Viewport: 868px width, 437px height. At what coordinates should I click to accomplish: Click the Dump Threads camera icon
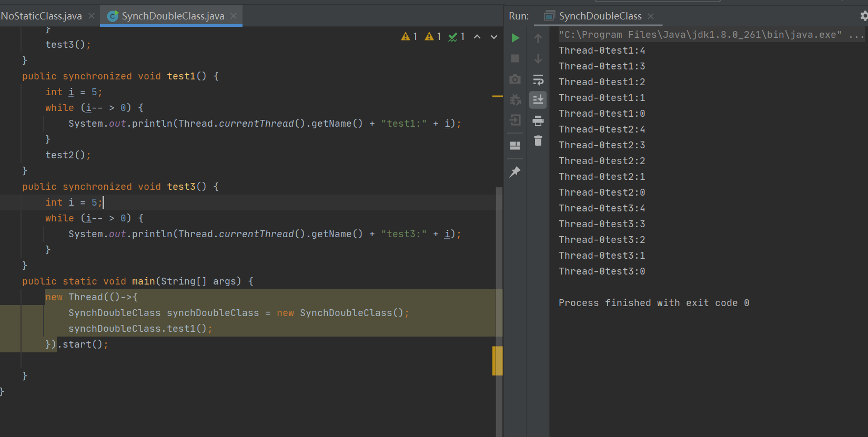click(515, 79)
